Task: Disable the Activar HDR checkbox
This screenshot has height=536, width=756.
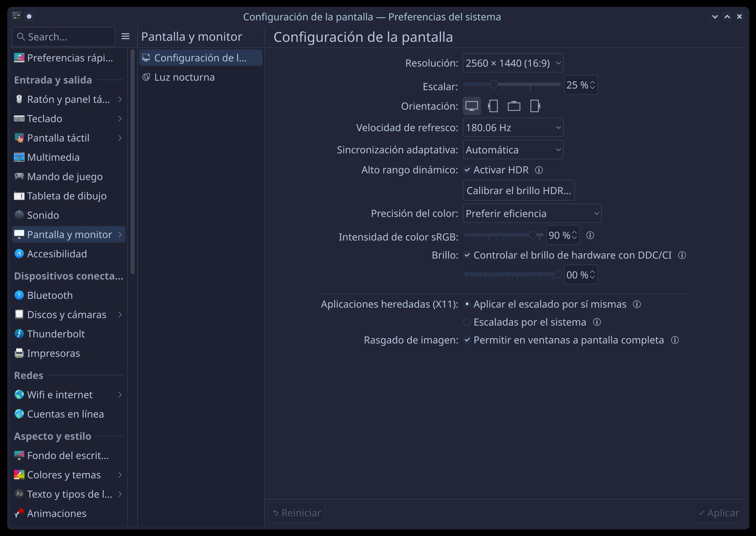Action: click(467, 170)
